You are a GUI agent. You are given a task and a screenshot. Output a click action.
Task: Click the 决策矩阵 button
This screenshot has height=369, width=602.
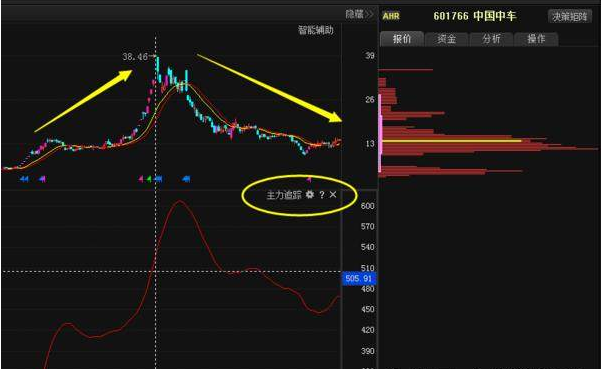tap(569, 17)
